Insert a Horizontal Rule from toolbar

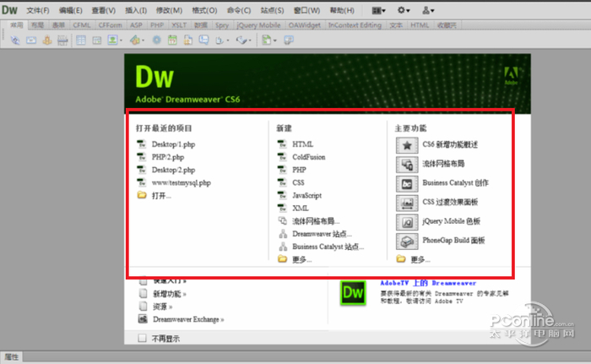62,40
